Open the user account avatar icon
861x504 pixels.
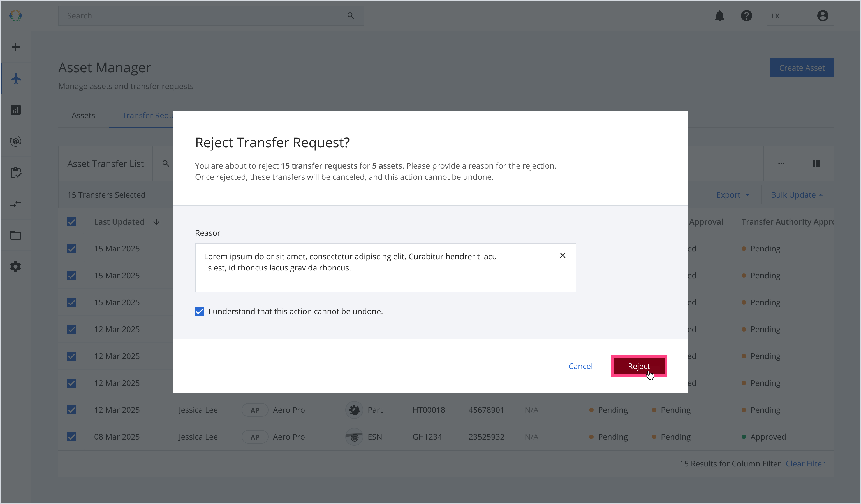[823, 16]
